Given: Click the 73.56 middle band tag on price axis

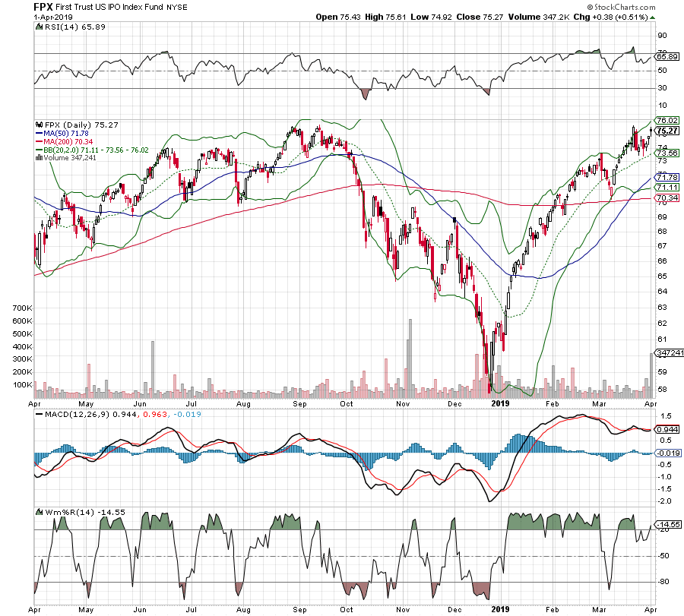Looking at the screenshot, I should [667, 153].
